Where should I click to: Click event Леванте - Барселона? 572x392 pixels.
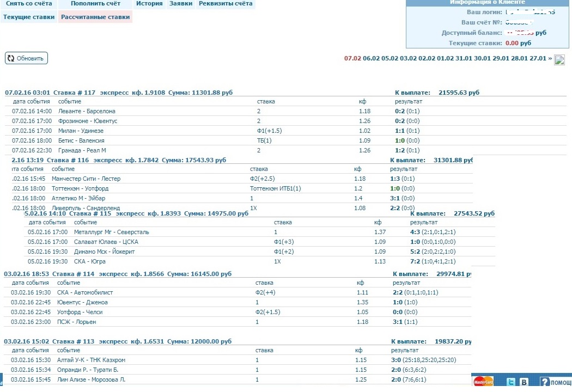click(x=87, y=111)
